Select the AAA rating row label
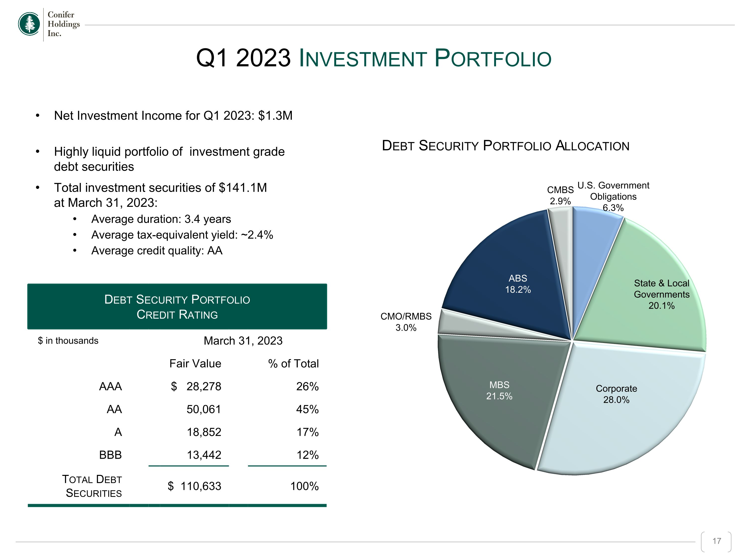This screenshot has width=747, height=560. tap(110, 387)
